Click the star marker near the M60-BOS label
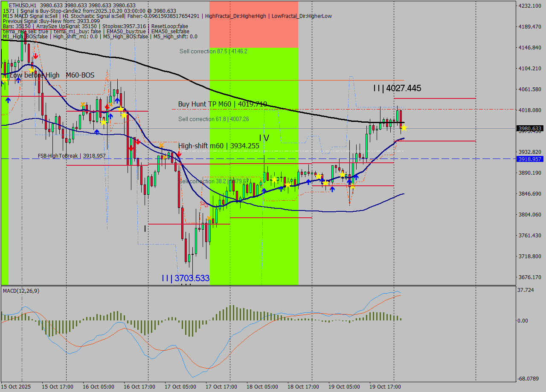This screenshot has width=546, height=392. tap(32, 70)
